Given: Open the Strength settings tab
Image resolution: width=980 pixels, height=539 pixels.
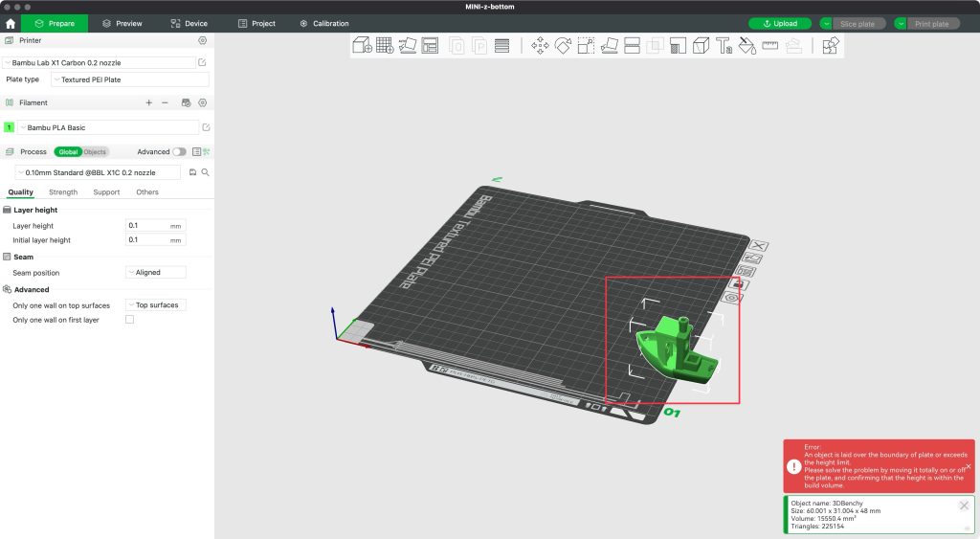Looking at the screenshot, I should click(x=63, y=192).
